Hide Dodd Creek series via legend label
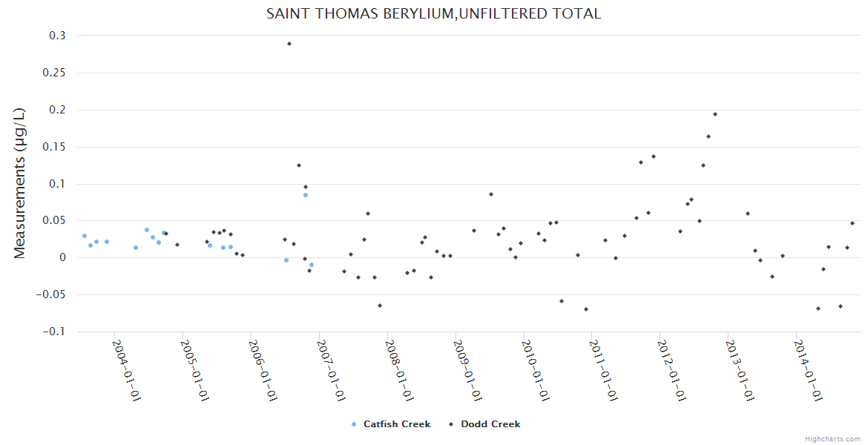 point(490,424)
